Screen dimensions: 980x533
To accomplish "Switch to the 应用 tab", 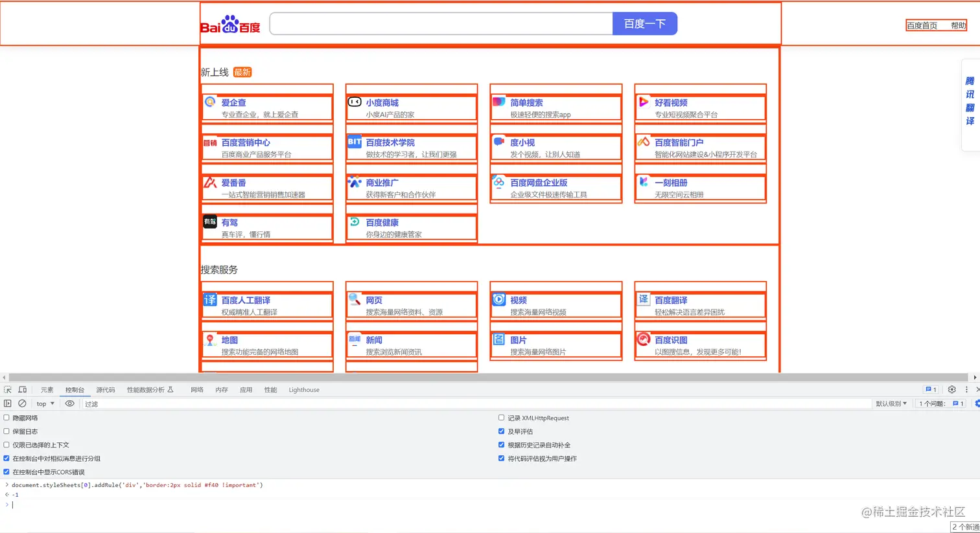I will (x=246, y=390).
